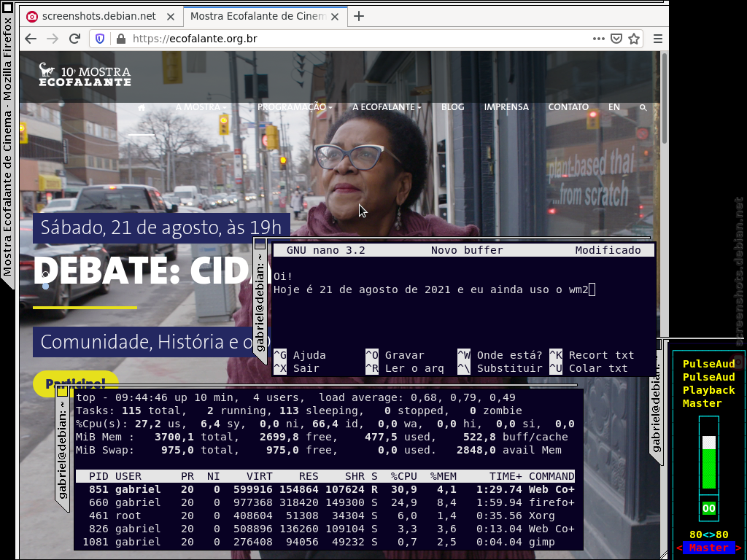The image size is (747, 560).
Task: Select the Xorg process row in top
Action: click(325, 516)
